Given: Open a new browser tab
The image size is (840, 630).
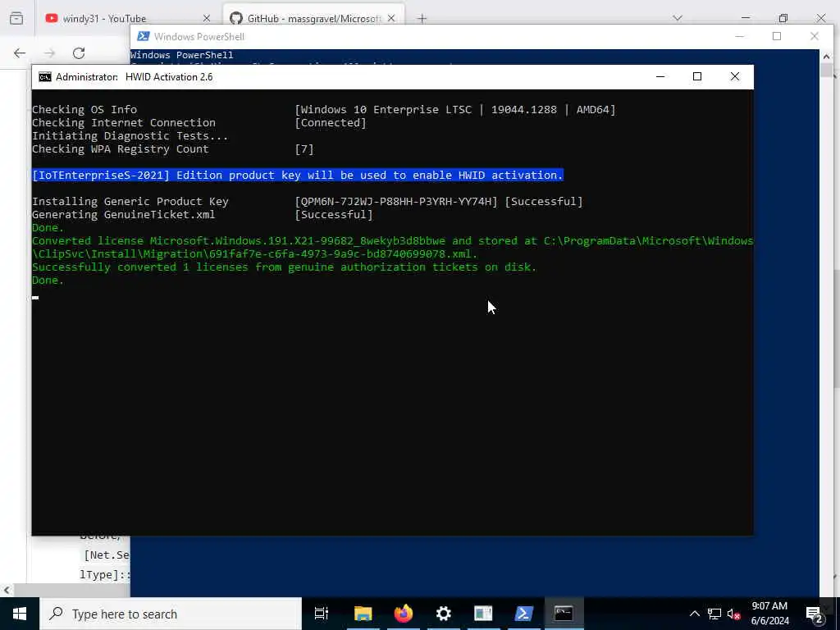Looking at the screenshot, I should click(422, 19).
